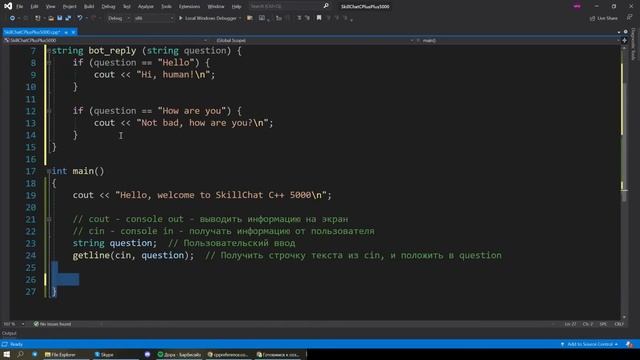640x360 pixels.
Task: Open the Tools menu
Action: click(166, 7)
